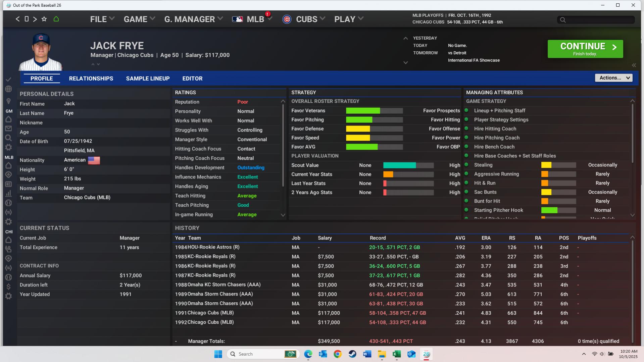The width and height of the screenshot is (644, 362).
Task: Toggle the green dot beside Stealing
Action: click(x=466, y=165)
